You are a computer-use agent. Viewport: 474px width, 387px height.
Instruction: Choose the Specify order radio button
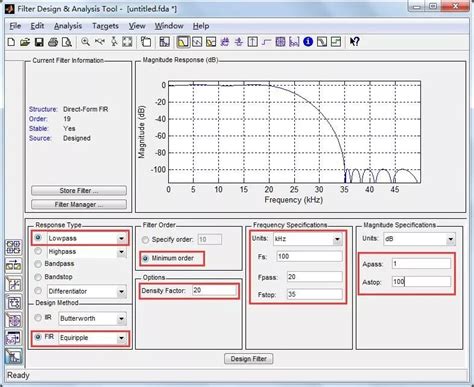[x=145, y=240]
